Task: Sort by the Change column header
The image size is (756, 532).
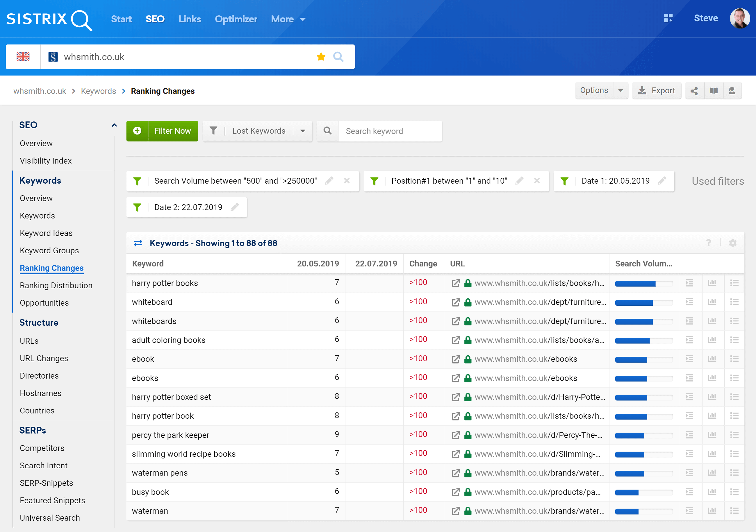Action: [x=423, y=264]
